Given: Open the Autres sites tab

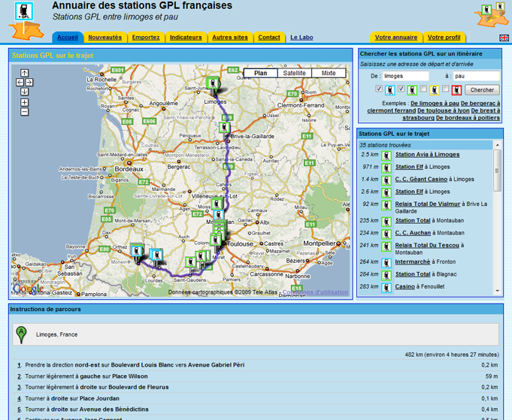Looking at the screenshot, I should point(230,38).
